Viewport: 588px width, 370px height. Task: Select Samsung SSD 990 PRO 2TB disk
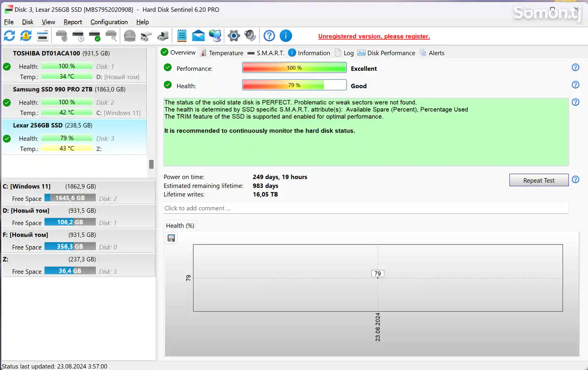tap(74, 101)
